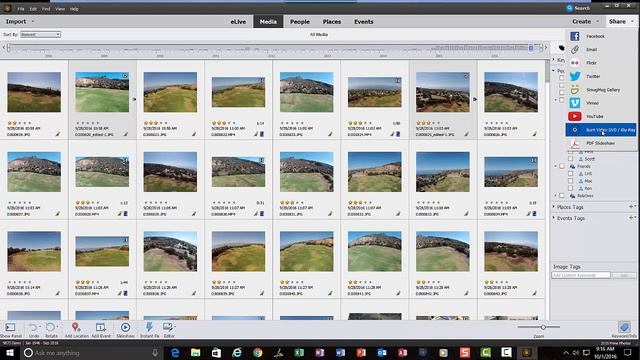Open Microsoft Edge from the taskbar
The image size is (640, 360).
pos(175,352)
